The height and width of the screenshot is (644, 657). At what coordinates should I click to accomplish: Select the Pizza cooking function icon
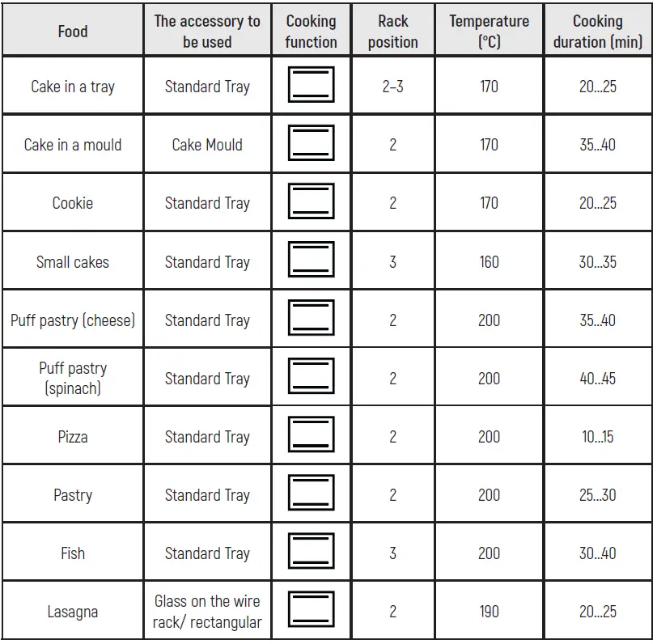(311, 435)
